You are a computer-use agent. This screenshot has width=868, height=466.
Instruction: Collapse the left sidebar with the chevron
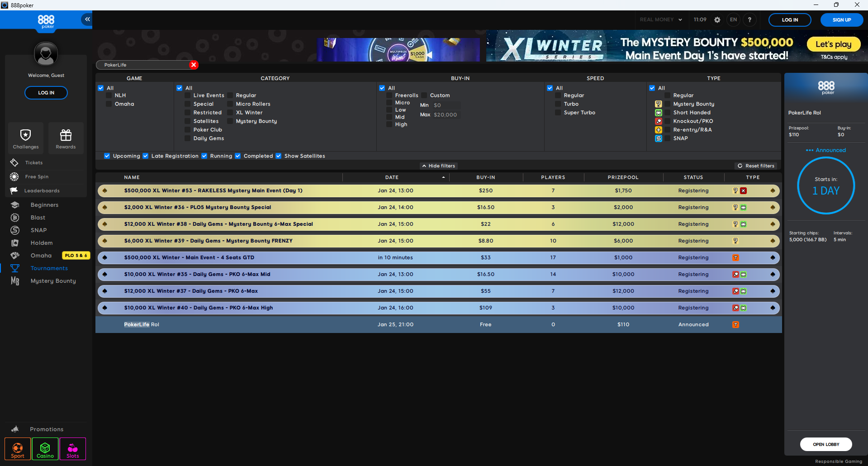tap(86, 19)
